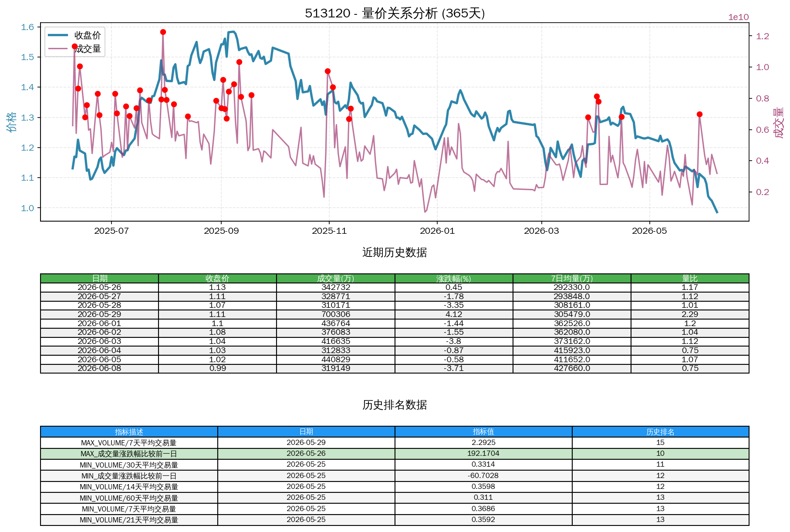The width and height of the screenshot is (790, 532).
Task: Click historical rank value 15
Action: pyautogui.click(x=661, y=443)
